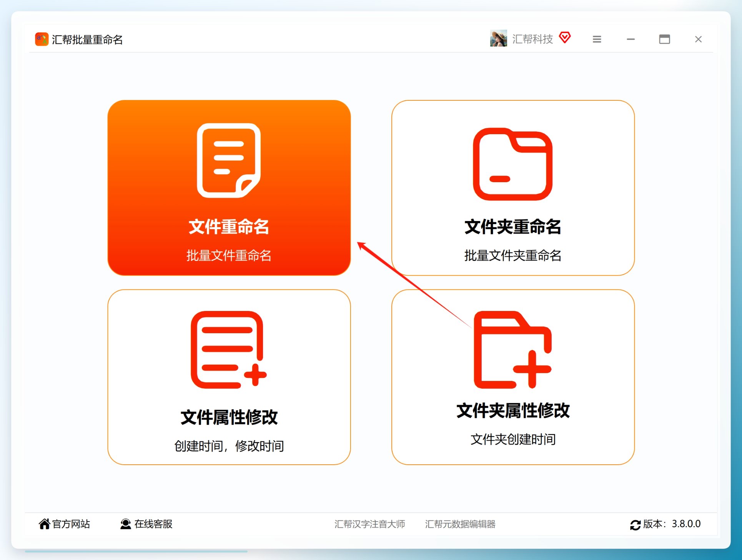Maximize the window
This screenshot has height=560, width=742.
[664, 39]
